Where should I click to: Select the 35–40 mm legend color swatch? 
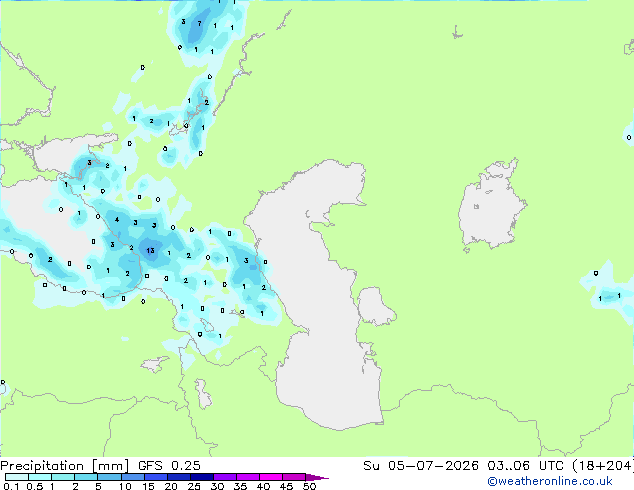(247, 477)
